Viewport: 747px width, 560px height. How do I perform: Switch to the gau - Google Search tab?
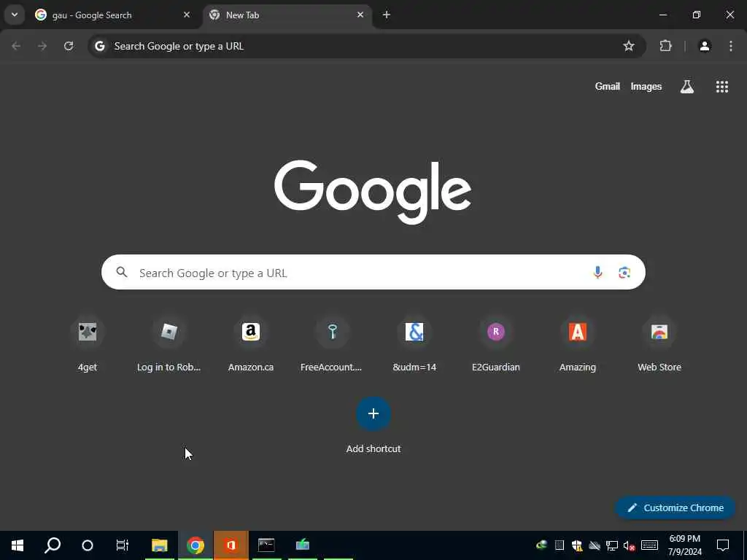point(113,15)
